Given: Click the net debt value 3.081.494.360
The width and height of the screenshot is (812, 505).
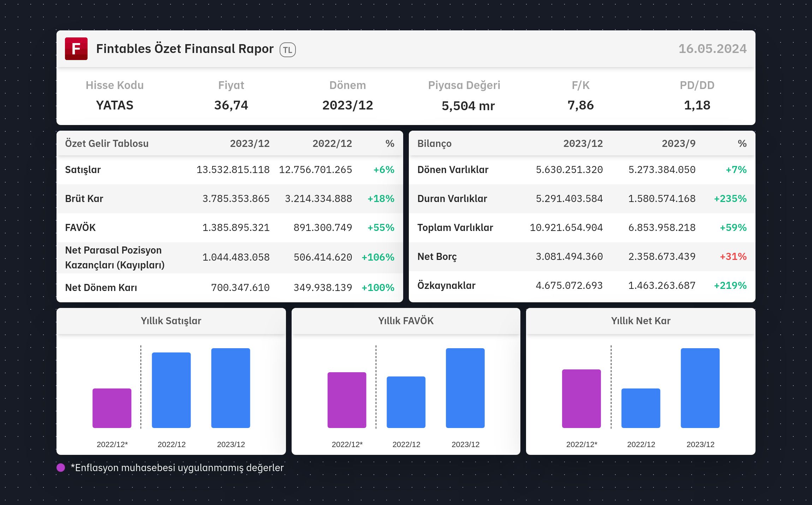Looking at the screenshot, I should (569, 256).
